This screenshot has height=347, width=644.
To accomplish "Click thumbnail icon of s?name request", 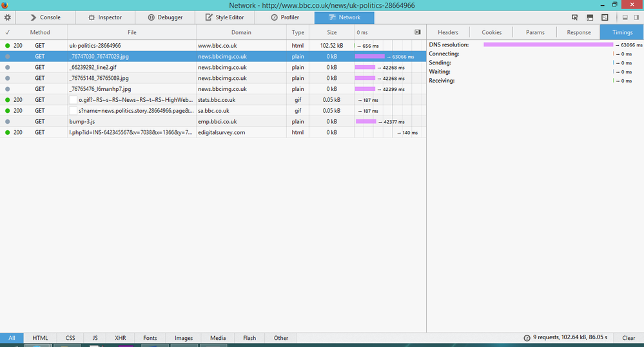I will [x=73, y=110].
